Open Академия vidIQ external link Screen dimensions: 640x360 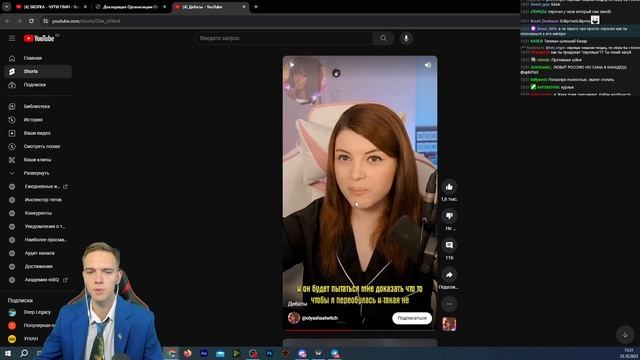(38, 280)
